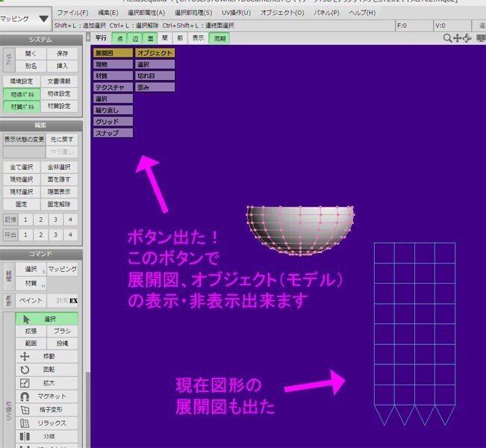The height and width of the screenshot is (448, 486).
Task: Activate the 分離 separate tool
Action: point(46,436)
